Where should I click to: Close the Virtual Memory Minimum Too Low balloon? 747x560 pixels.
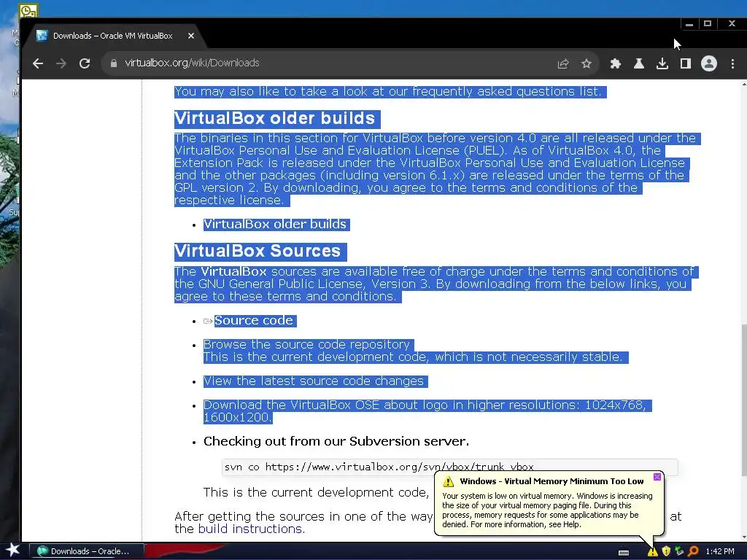657,477
